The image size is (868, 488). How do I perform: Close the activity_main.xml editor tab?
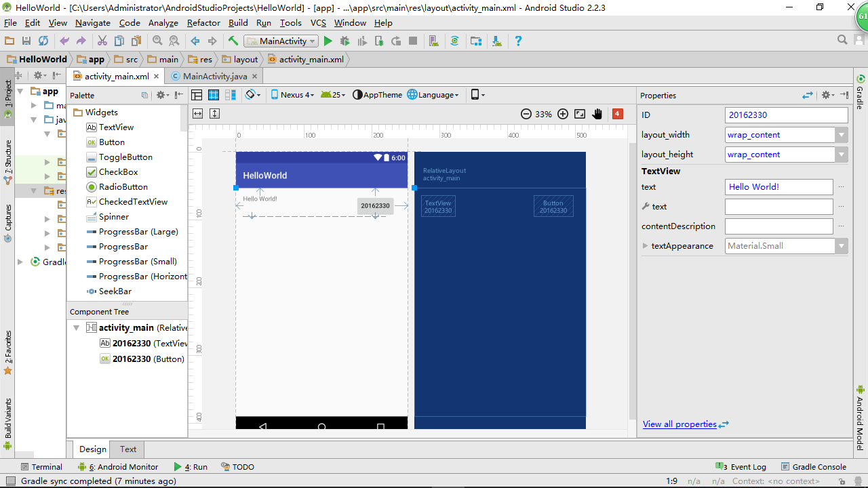(156, 77)
